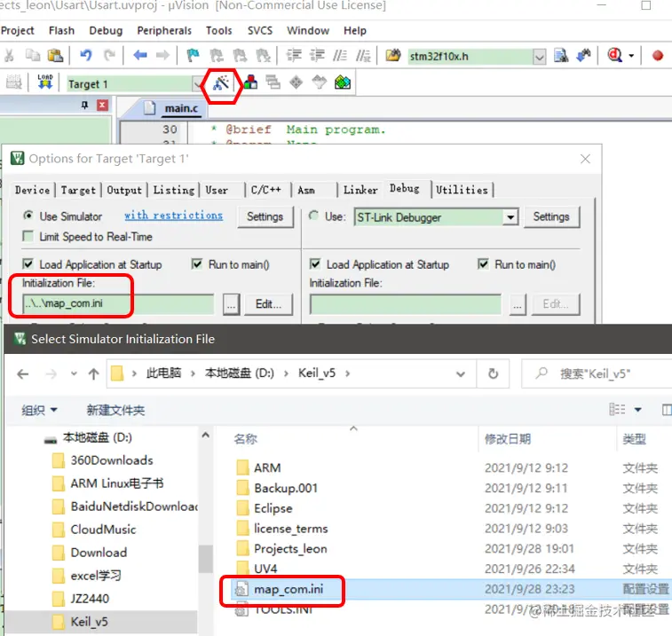672x636 pixels.
Task: Open the Peripherals menu
Action: tap(164, 31)
